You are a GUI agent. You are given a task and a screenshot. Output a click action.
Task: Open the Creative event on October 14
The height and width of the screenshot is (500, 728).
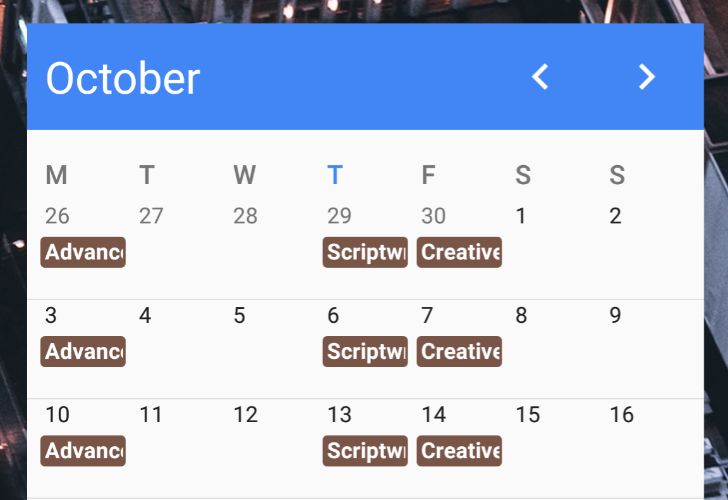click(x=459, y=451)
